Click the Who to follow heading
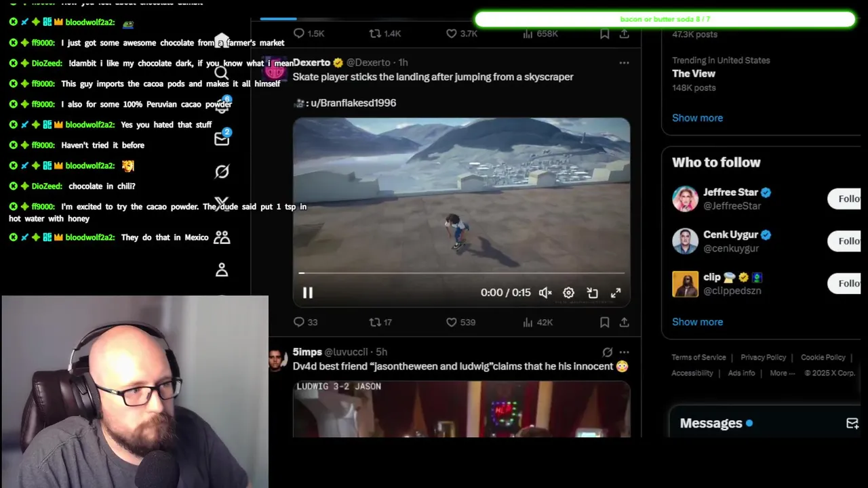Image resolution: width=868 pixels, height=488 pixels. (x=716, y=162)
